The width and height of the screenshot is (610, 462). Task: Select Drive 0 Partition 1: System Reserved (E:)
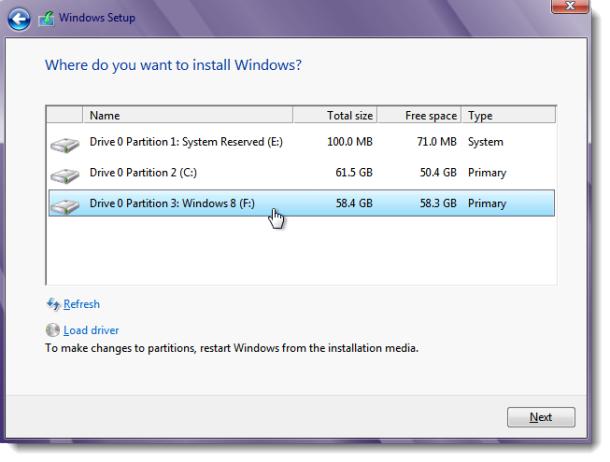click(x=301, y=142)
